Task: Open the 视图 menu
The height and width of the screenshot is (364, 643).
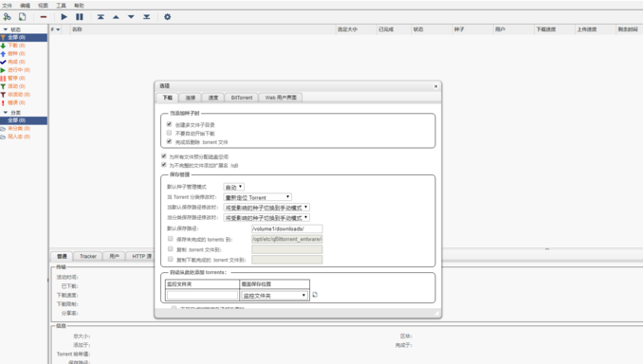Action: click(43, 6)
